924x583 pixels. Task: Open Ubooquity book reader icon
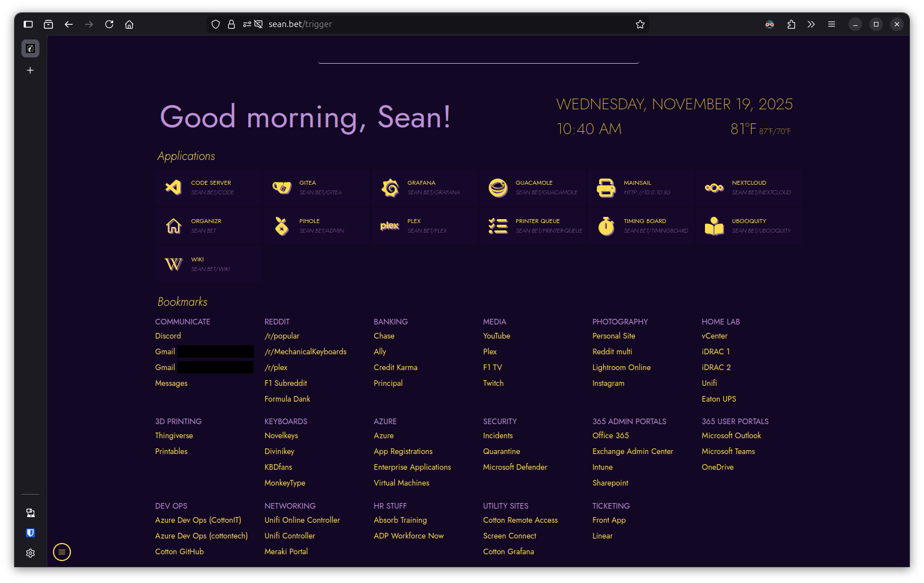pos(714,226)
